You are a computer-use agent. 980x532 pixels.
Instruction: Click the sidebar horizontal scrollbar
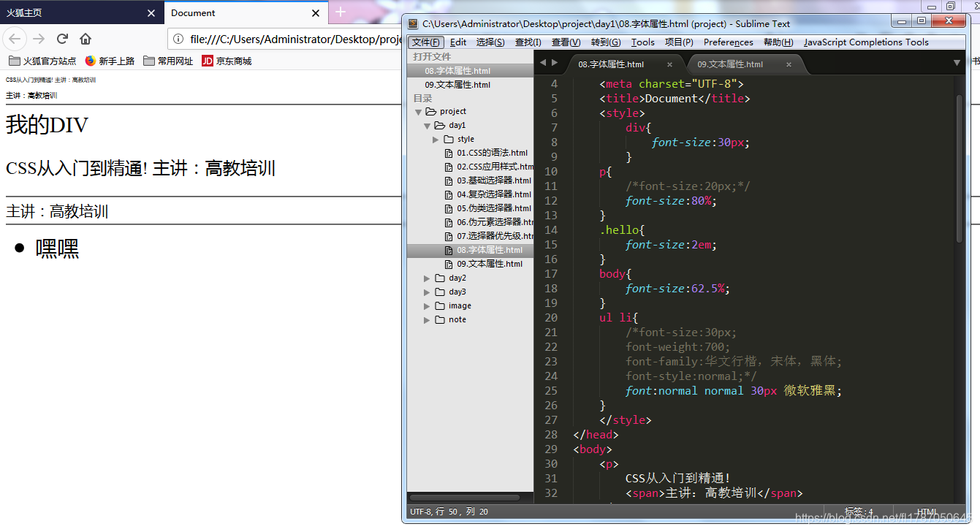click(x=465, y=498)
